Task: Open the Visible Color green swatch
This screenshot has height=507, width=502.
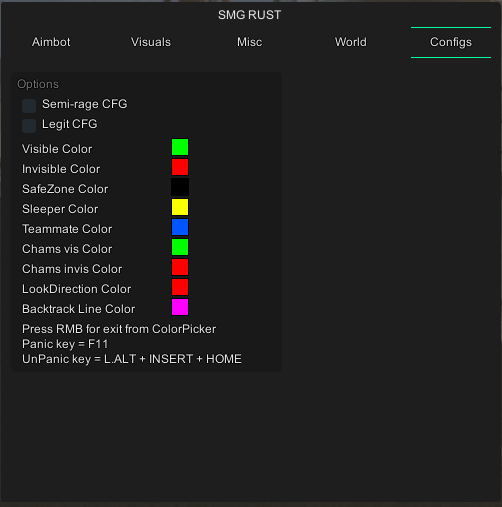Action: tap(180, 147)
